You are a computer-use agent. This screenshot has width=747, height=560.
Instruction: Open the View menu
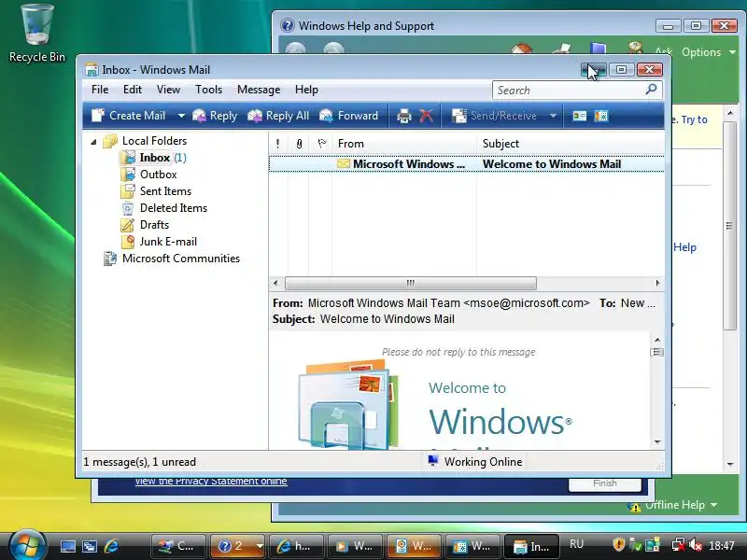(168, 90)
